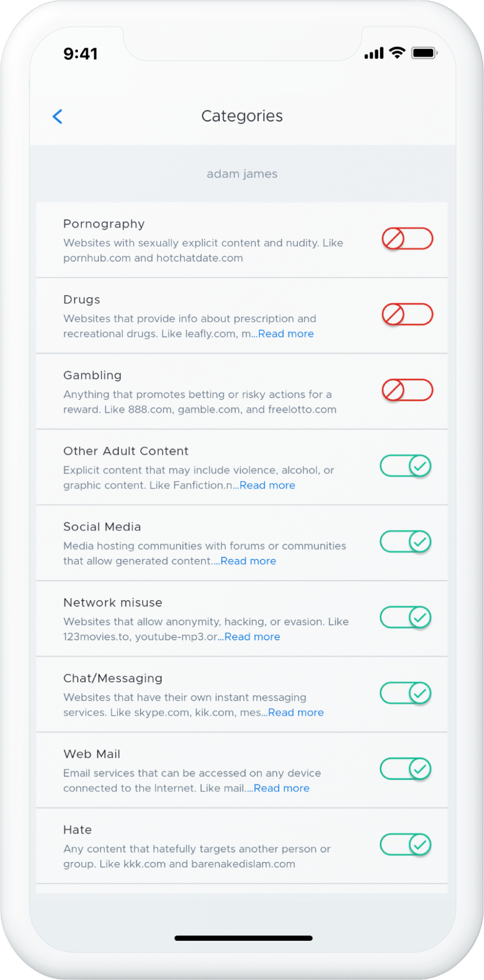Screen dimensions: 484x980
Task: Disable the Other Adult Content category
Action: 405,466
